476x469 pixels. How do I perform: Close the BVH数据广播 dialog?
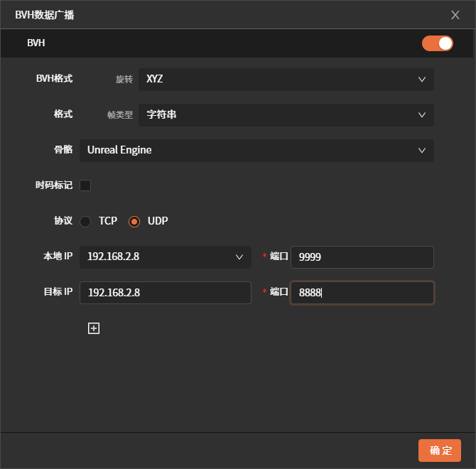(455, 14)
